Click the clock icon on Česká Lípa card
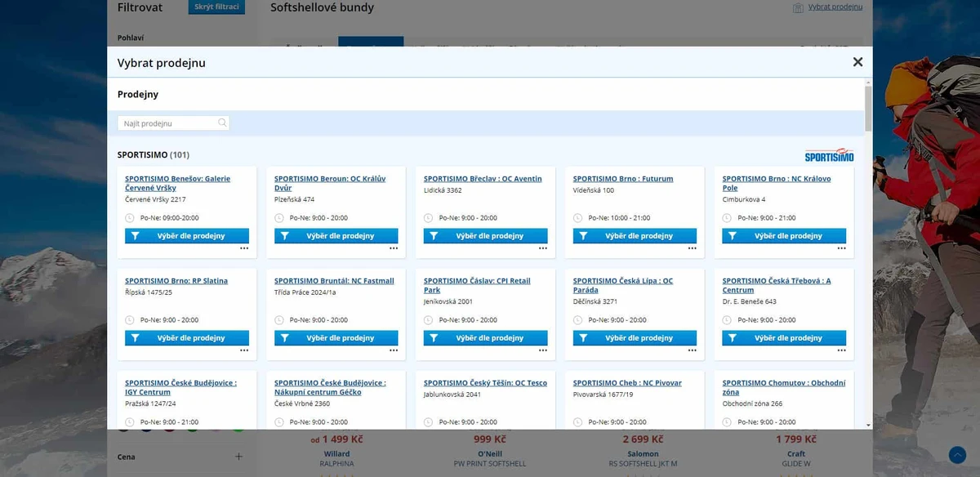 (x=578, y=320)
